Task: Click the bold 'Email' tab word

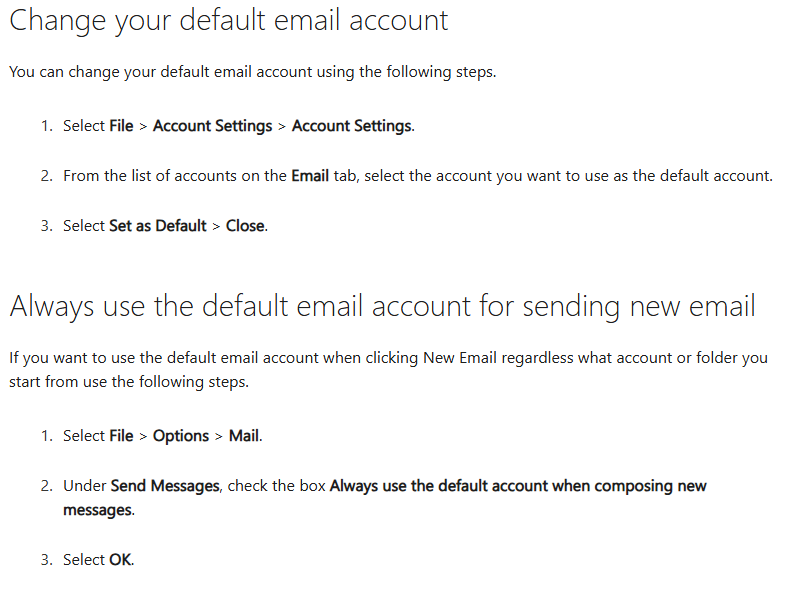Action: point(310,176)
